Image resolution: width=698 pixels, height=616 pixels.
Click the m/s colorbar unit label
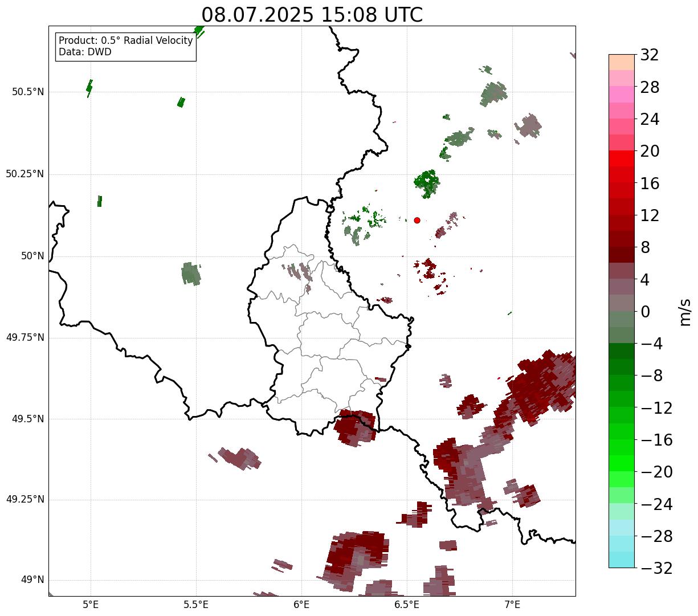[684, 312]
